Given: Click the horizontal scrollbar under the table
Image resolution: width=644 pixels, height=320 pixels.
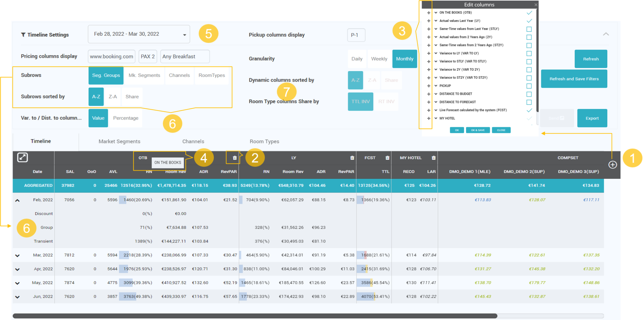Looking at the screenshot, I should point(255,316).
